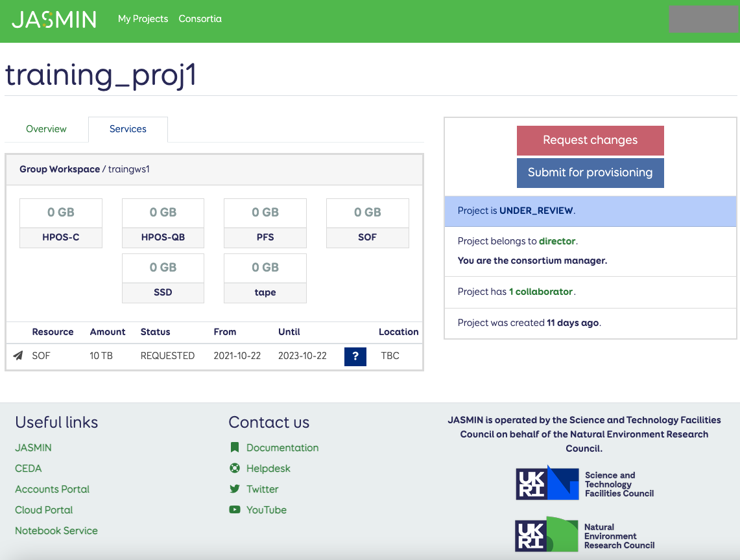Click the Helpdesk lifebuoy icon
740x560 pixels.
pyautogui.click(x=235, y=468)
